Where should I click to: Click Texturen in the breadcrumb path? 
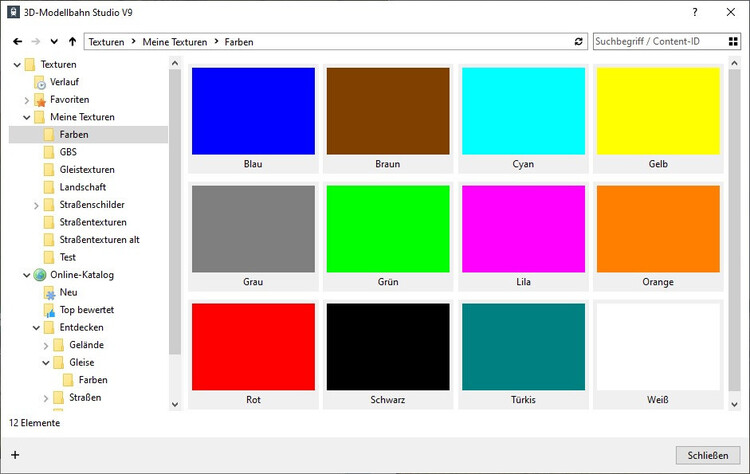pyautogui.click(x=106, y=42)
